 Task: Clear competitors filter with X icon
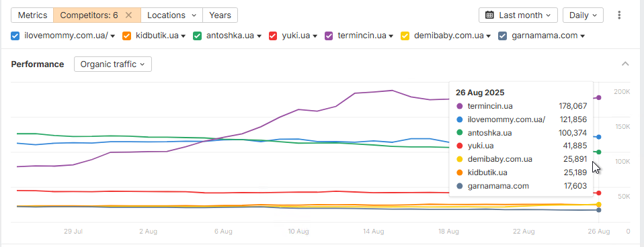(x=128, y=15)
